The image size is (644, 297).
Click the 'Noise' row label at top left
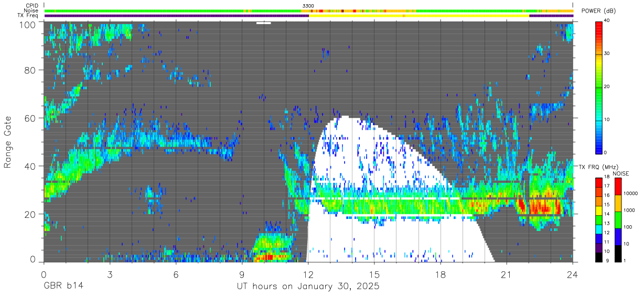tap(31, 10)
